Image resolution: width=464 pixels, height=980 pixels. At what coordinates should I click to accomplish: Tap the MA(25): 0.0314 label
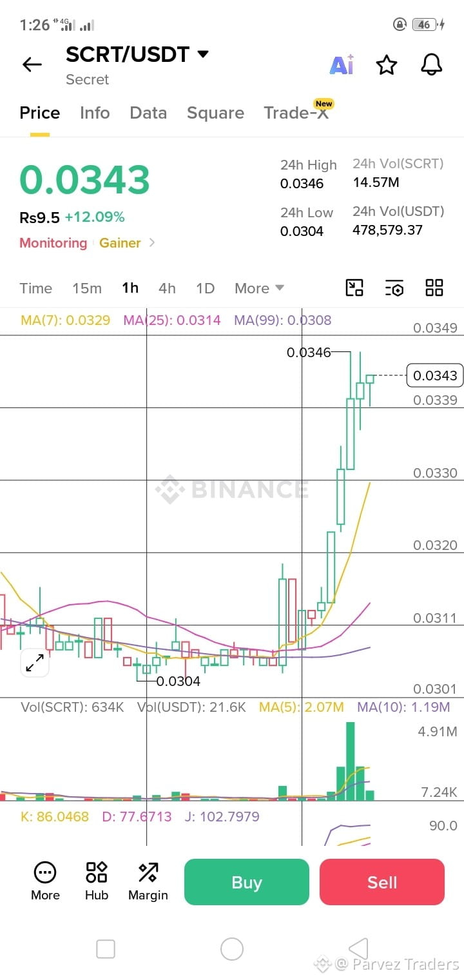(172, 320)
